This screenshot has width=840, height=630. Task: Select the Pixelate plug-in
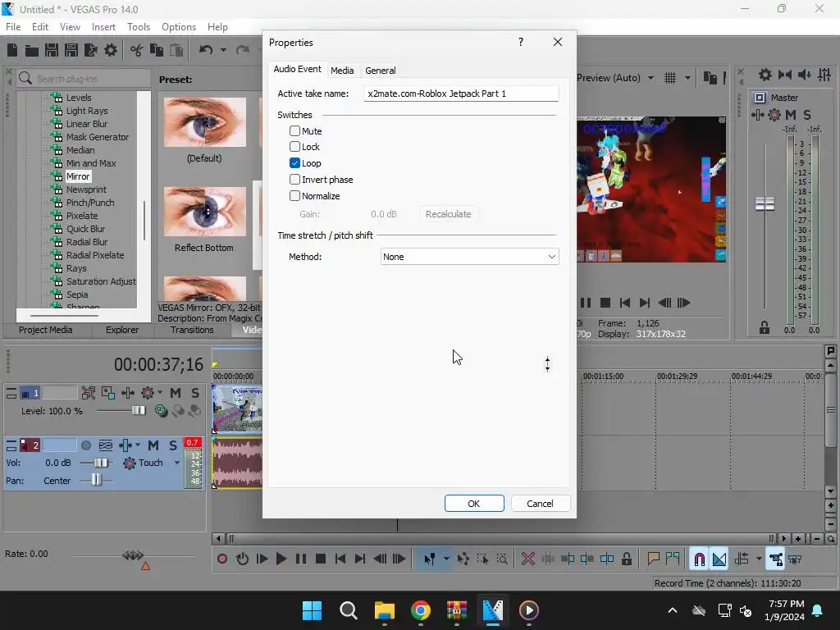click(82, 216)
